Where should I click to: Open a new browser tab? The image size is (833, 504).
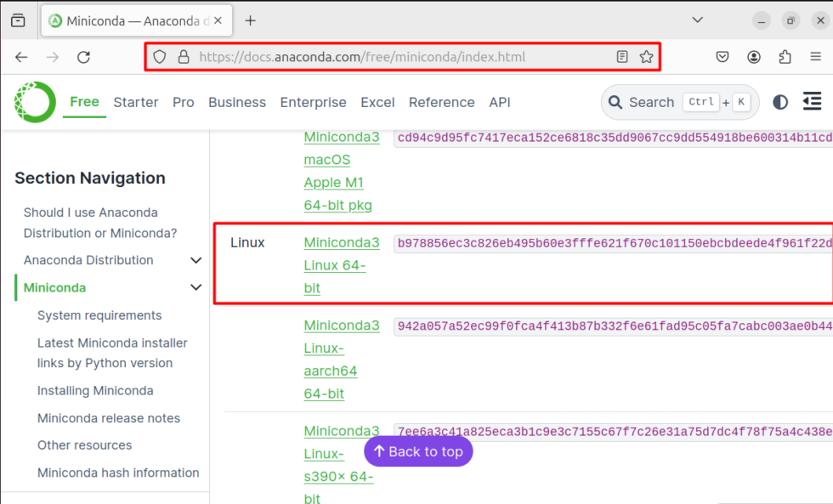click(x=250, y=20)
